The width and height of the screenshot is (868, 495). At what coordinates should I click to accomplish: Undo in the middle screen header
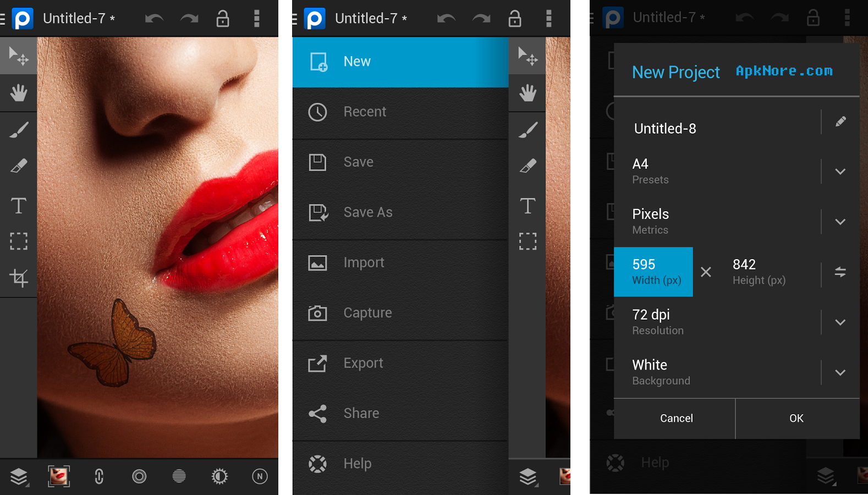pyautogui.click(x=446, y=19)
